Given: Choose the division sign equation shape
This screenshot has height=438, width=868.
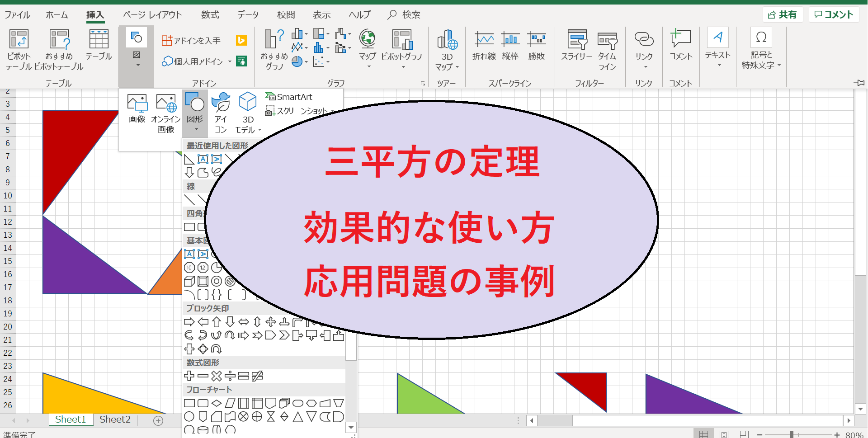Looking at the screenshot, I should [x=230, y=376].
